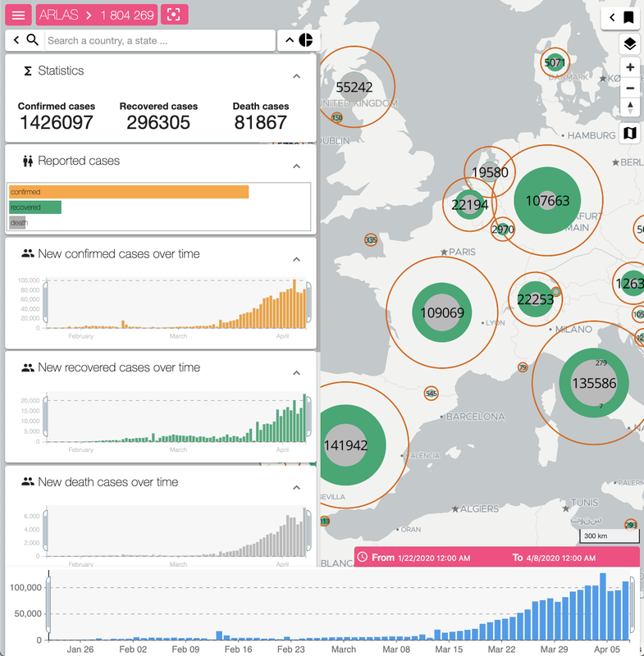Image resolution: width=644 pixels, height=656 pixels.
Task: Click the 107663 Germany cluster on map
Action: [547, 201]
